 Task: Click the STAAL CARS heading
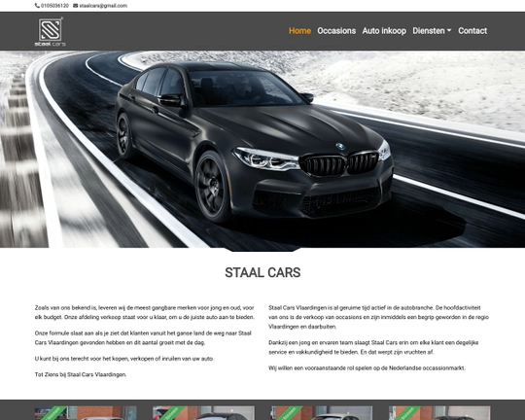(262, 272)
